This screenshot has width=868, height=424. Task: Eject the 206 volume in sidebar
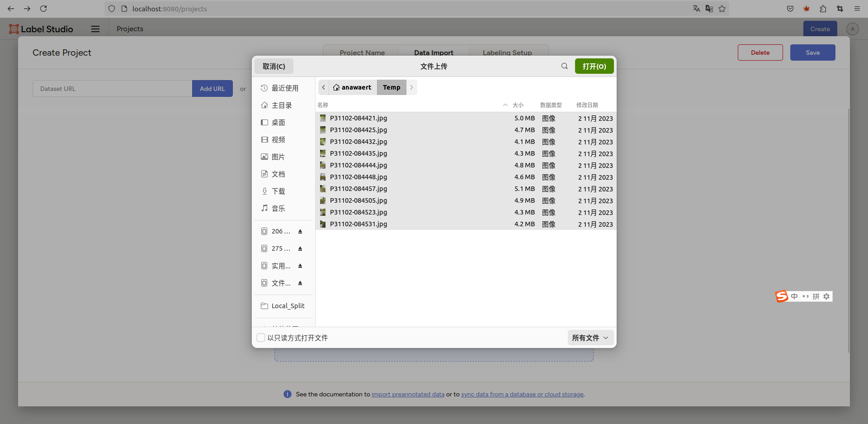point(300,231)
